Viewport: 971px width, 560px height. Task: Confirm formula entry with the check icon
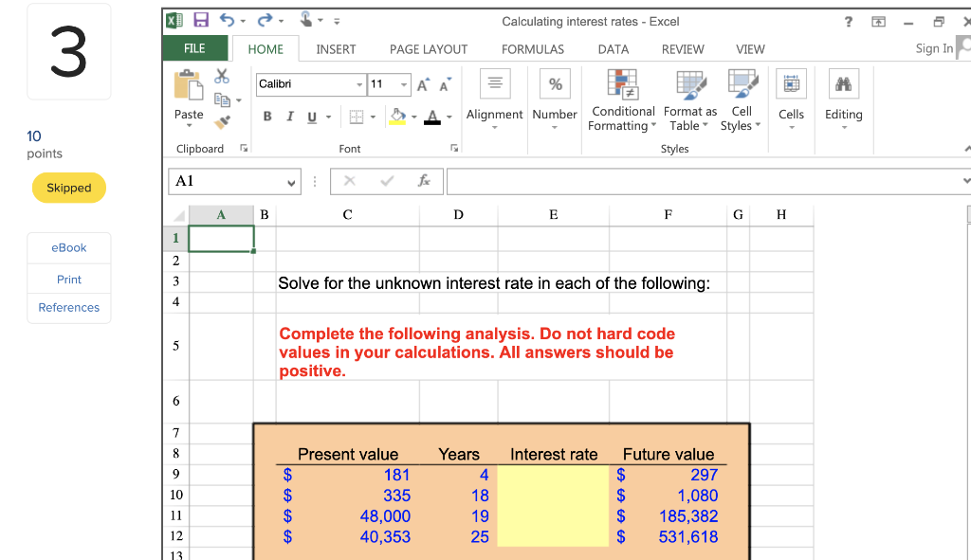pyautogui.click(x=387, y=181)
